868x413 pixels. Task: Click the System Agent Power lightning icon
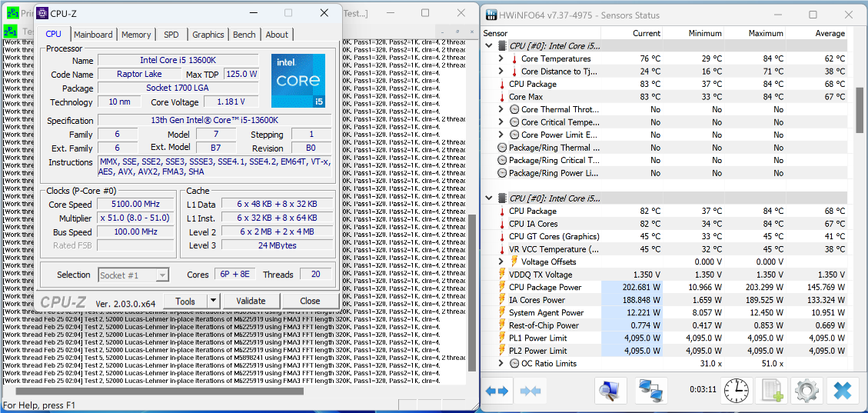(503, 313)
